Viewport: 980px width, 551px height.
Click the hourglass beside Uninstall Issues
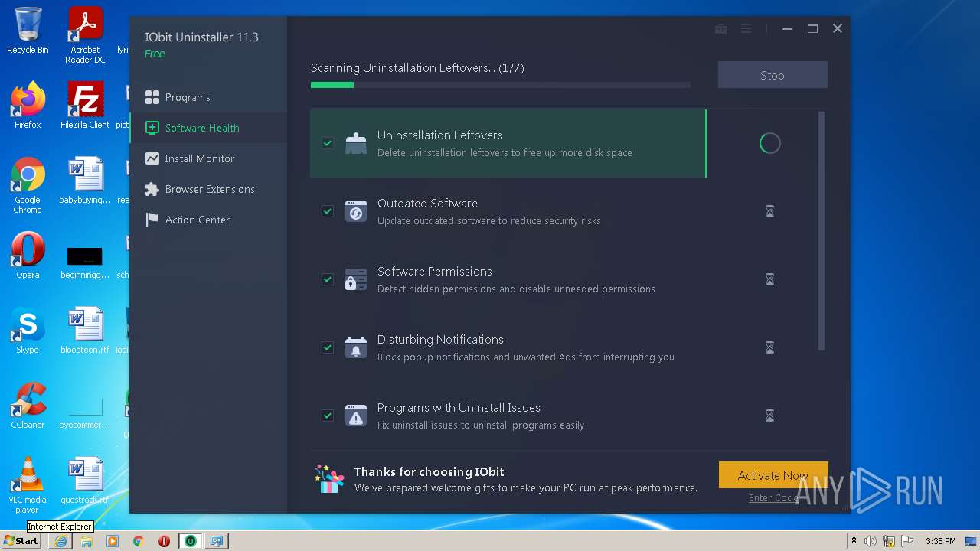point(769,416)
